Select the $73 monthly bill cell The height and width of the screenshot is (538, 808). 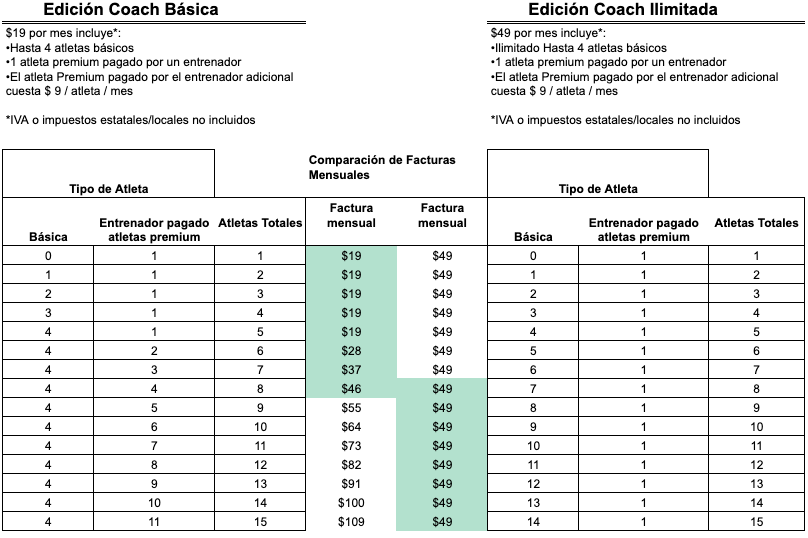(351, 446)
